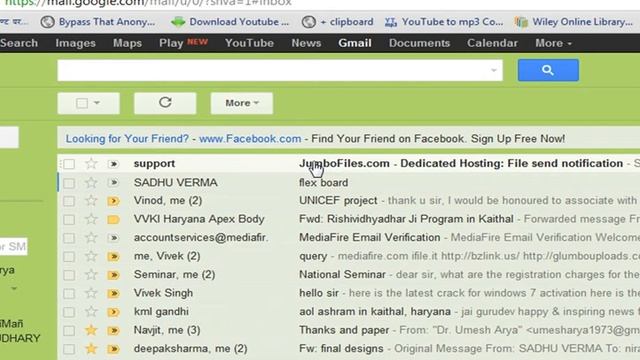
Task: Unstar the deepaksharma final designs email
Action: (91, 349)
